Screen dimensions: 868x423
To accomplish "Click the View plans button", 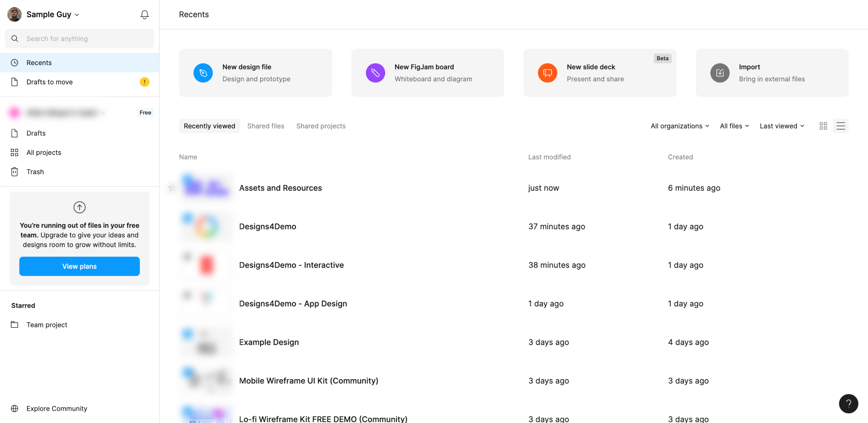I will point(79,266).
